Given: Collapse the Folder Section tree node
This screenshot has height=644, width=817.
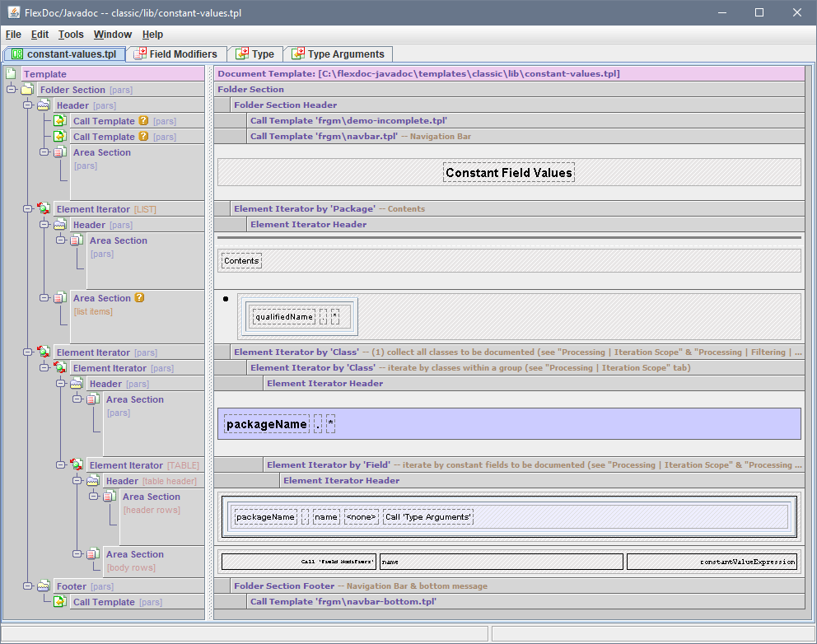Looking at the screenshot, I should [x=11, y=90].
